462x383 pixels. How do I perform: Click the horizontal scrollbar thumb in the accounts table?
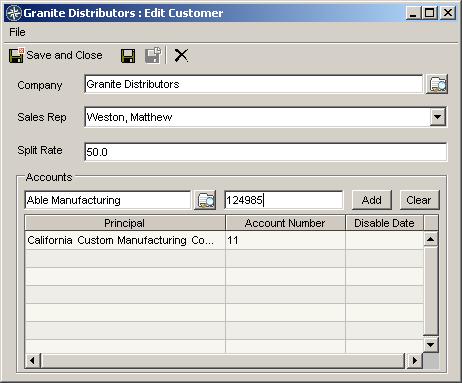(222, 360)
